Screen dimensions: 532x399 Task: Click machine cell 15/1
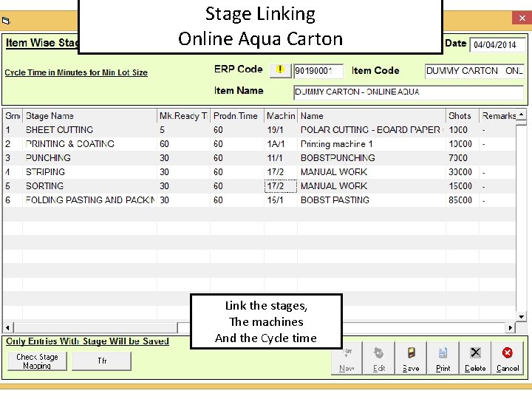[x=281, y=199]
